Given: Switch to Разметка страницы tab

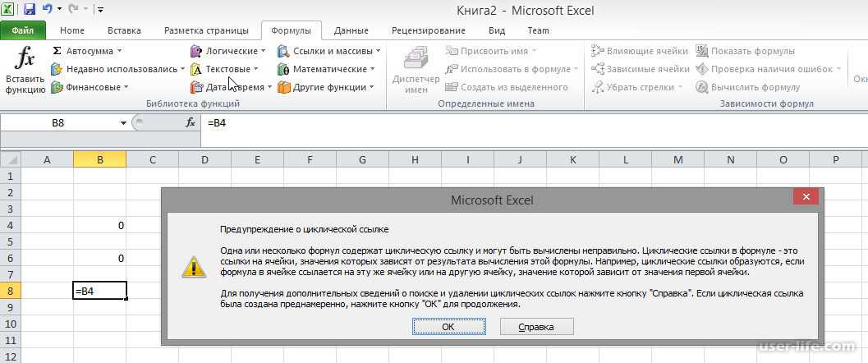Looking at the screenshot, I should pos(206,31).
